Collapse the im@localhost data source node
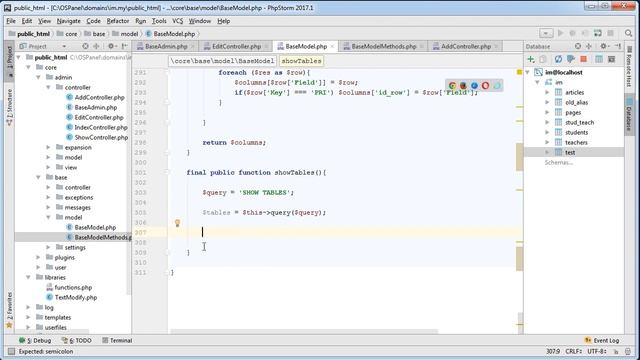The image size is (640, 360). pyautogui.click(x=527, y=72)
